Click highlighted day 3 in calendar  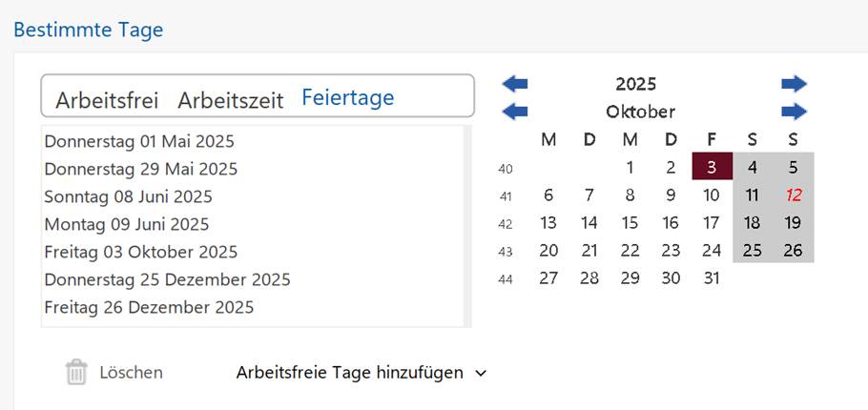[x=712, y=168]
